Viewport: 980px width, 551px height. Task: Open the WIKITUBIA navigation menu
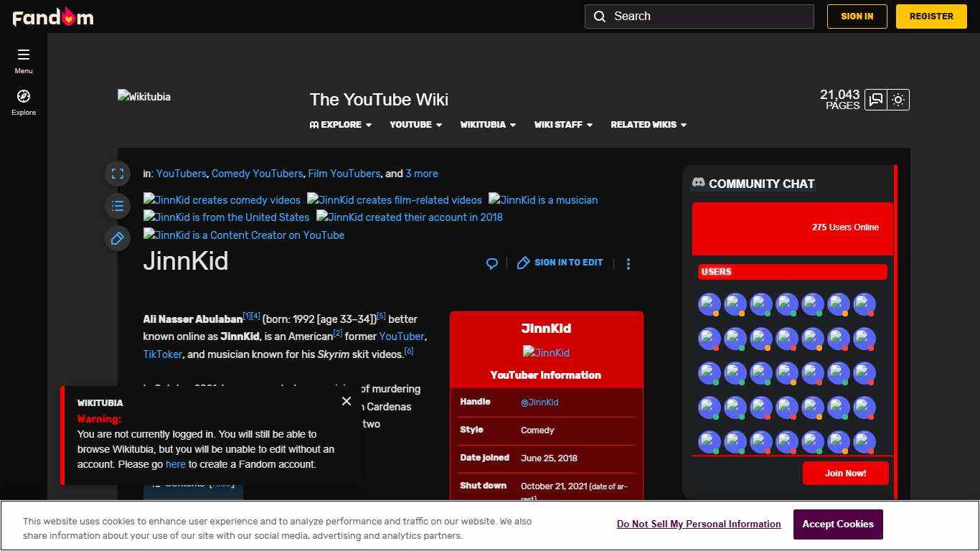(488, 125)
